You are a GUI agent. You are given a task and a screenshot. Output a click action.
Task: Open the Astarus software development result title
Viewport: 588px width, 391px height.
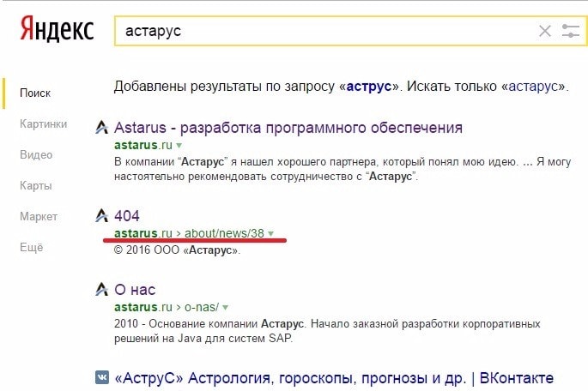pos(288,128)
